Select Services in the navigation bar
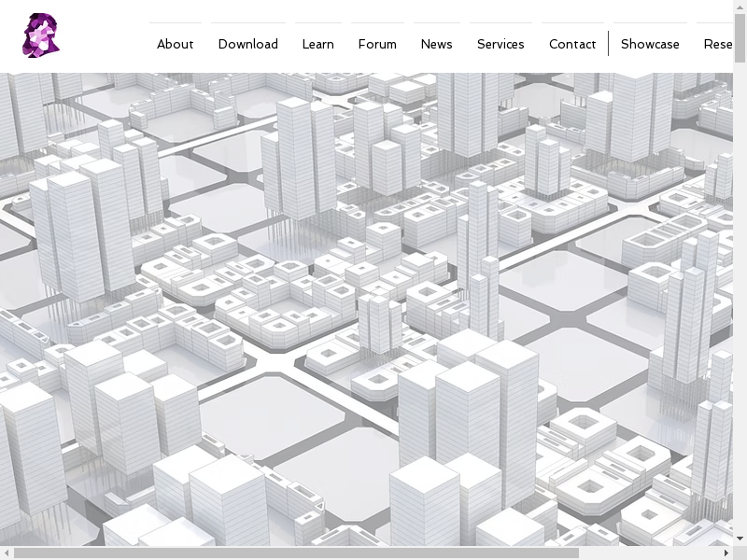 click(x=500, y=44)
